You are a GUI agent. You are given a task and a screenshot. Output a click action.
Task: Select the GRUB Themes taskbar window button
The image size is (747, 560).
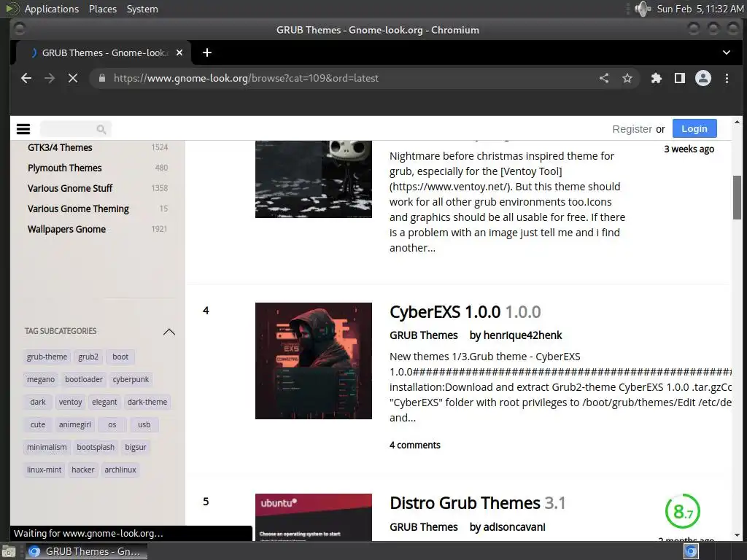pos(86,551)
